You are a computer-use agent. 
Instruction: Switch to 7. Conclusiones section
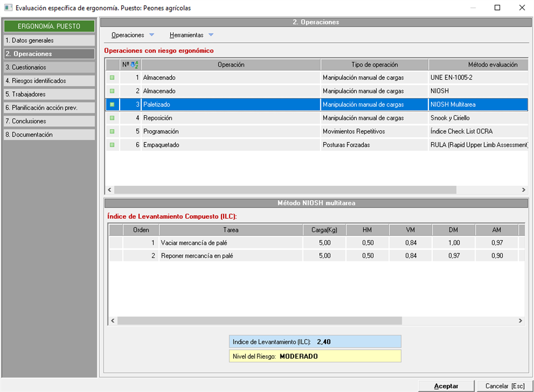pos(49,121)
